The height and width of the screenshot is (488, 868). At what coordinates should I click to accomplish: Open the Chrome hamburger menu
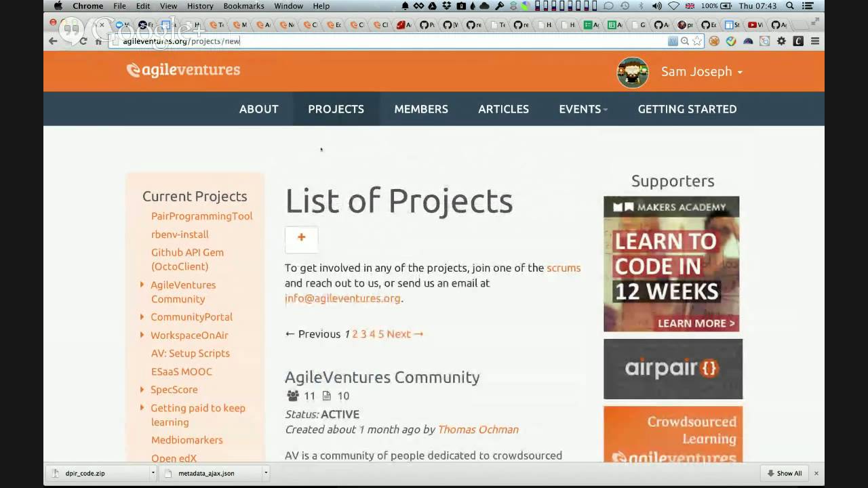tap(815, 41)
